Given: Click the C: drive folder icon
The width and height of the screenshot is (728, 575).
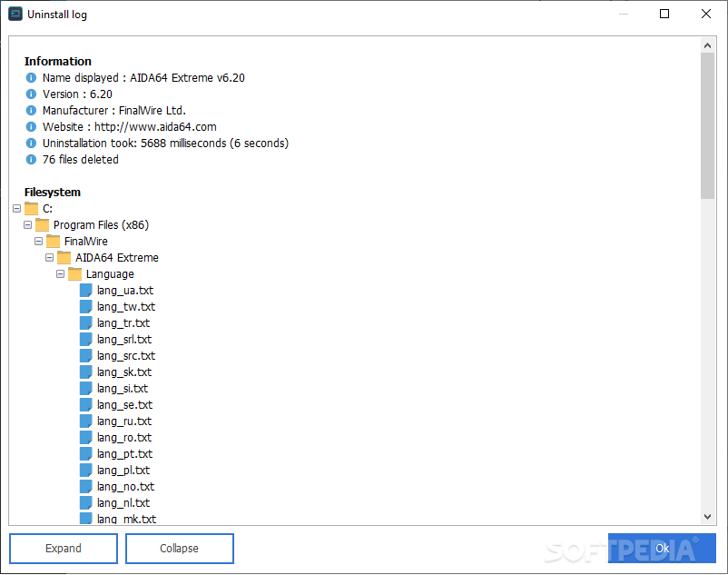Looking at the screenshot, I should point(31,209).
